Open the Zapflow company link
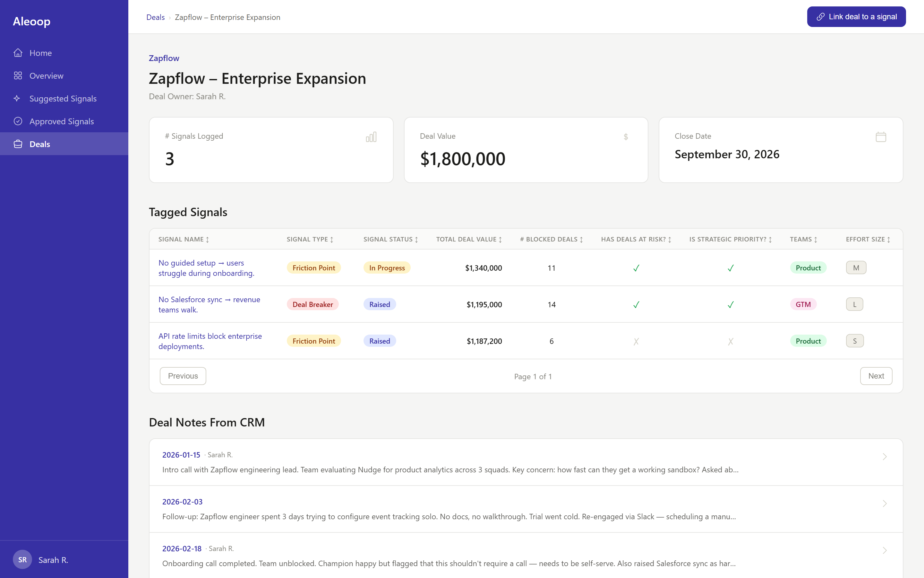This screenshot has height=578, width=924. (164, 58)
